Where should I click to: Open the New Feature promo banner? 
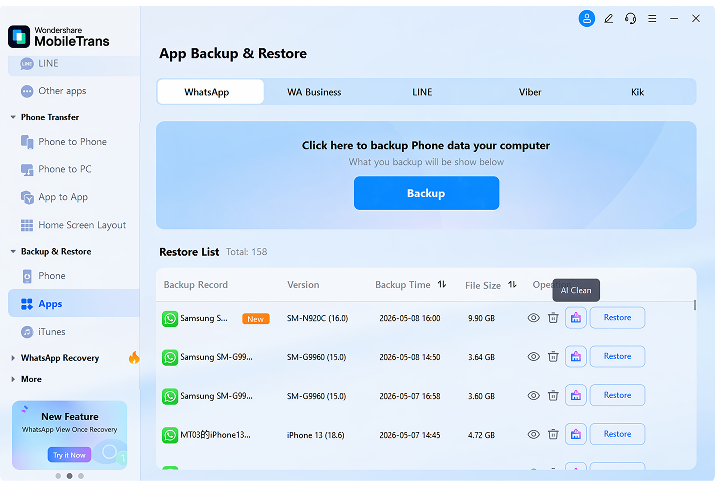tap(69, 435)
